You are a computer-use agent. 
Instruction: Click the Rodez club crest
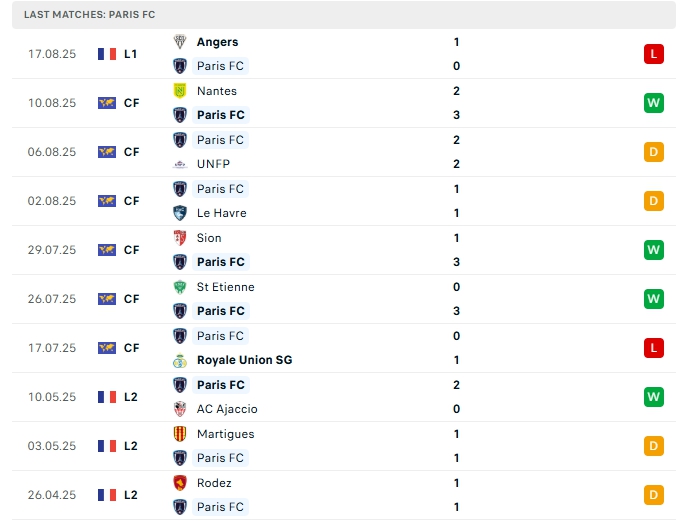pos(180,483)
